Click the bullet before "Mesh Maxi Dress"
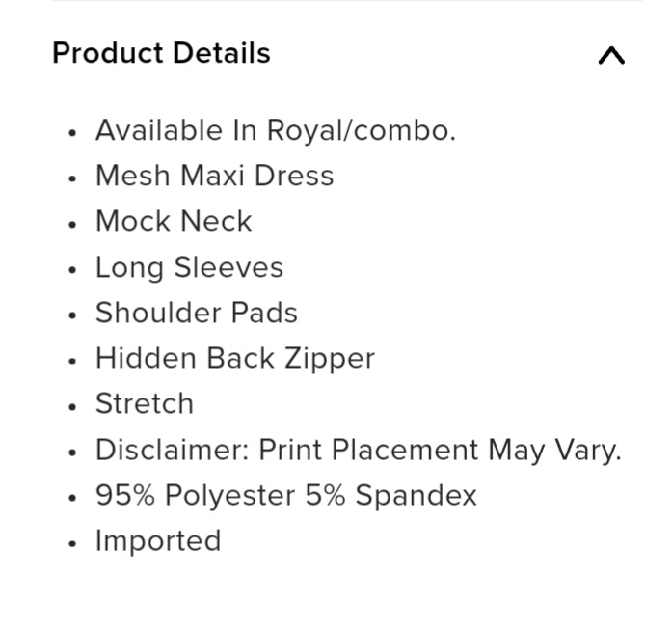 72,178
